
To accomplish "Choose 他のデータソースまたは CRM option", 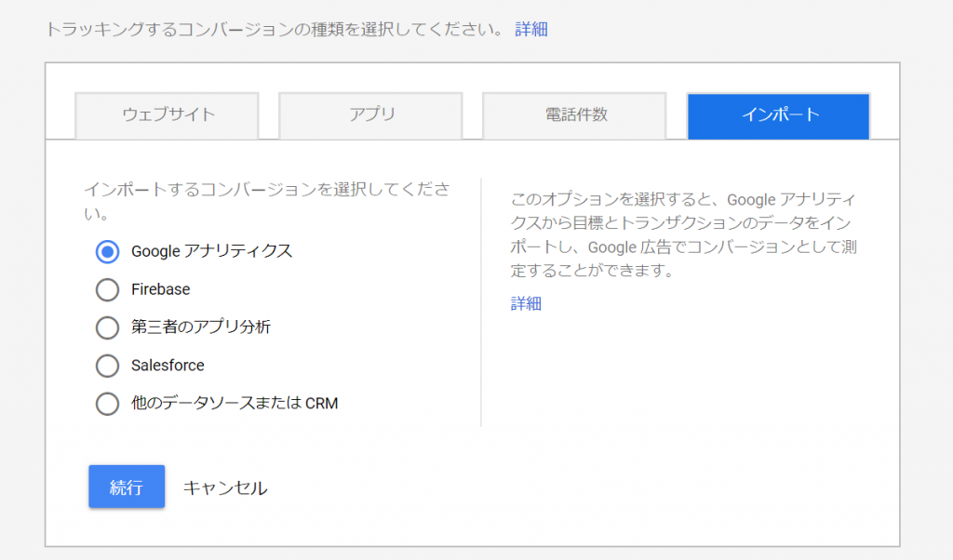I will tap(108, 404).
